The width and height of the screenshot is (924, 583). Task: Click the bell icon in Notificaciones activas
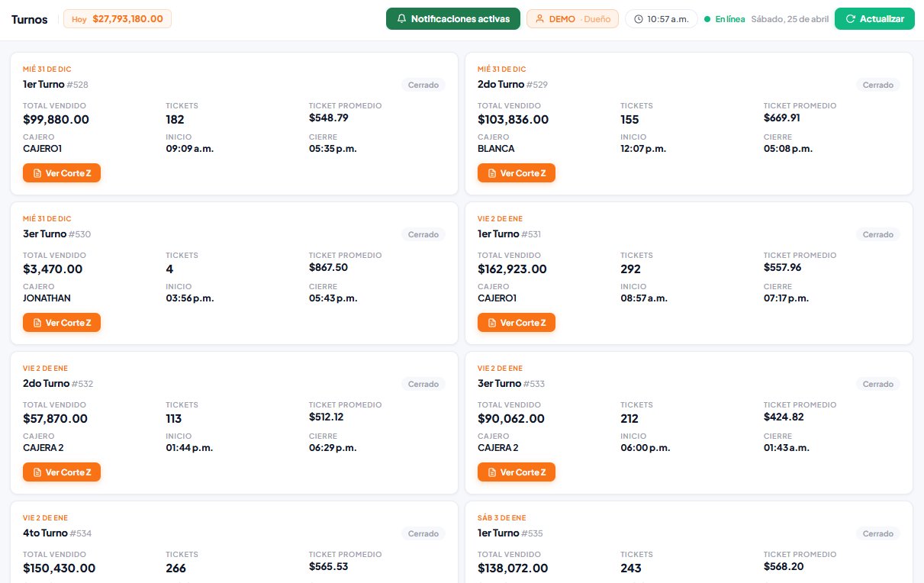(x=402, y=19)
